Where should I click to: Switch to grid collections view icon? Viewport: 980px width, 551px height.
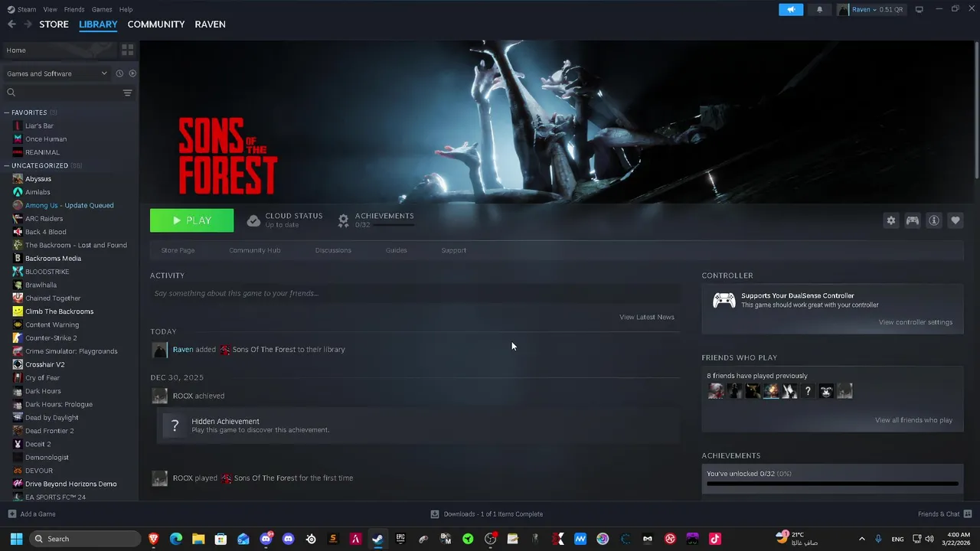[128, 50]
